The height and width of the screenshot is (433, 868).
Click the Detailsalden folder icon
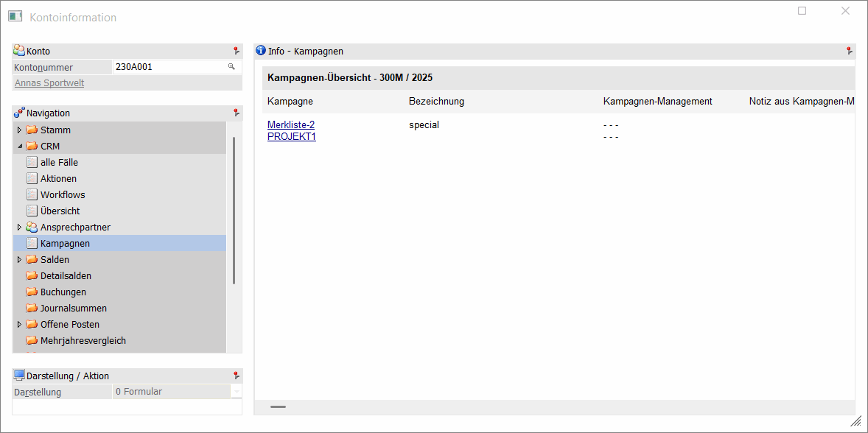[x=32, y=275]
